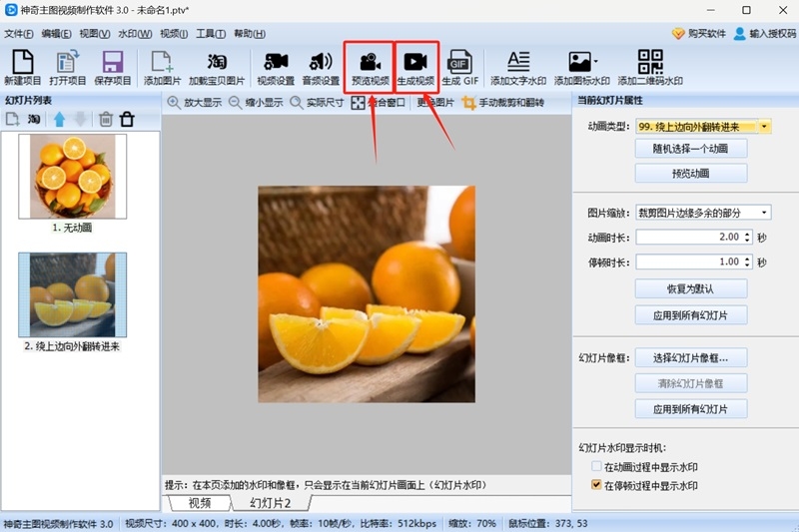The width and height of the screenshot is (799, 532).
Task: Uncheck 在停顿过程中显示水印 checkbox
Action: 596,485
